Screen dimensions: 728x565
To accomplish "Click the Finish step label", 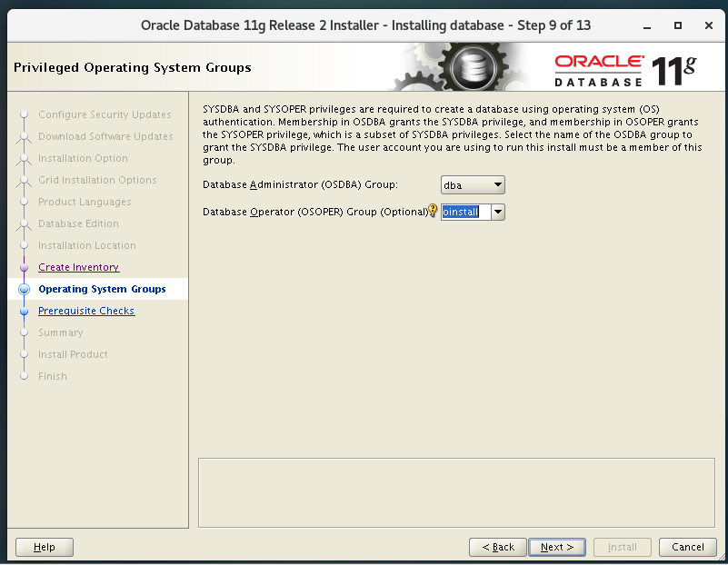I will point(52,376).
